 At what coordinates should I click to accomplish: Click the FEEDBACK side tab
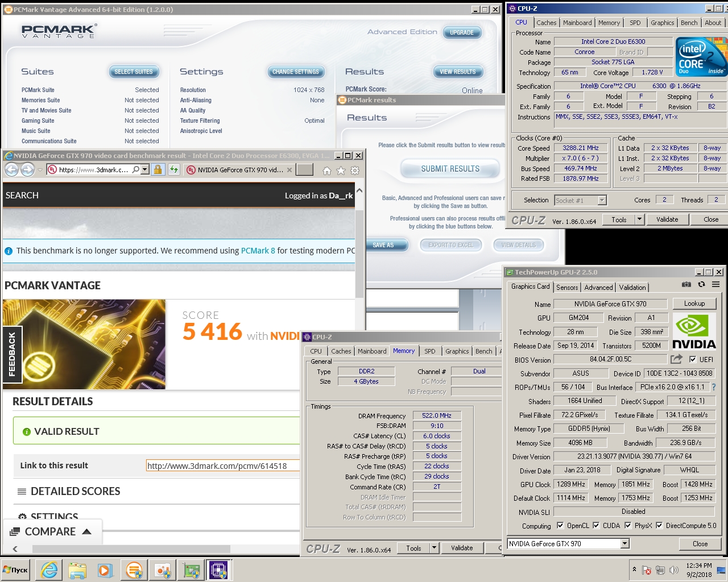pyautogui.click(x=12, y=355)
